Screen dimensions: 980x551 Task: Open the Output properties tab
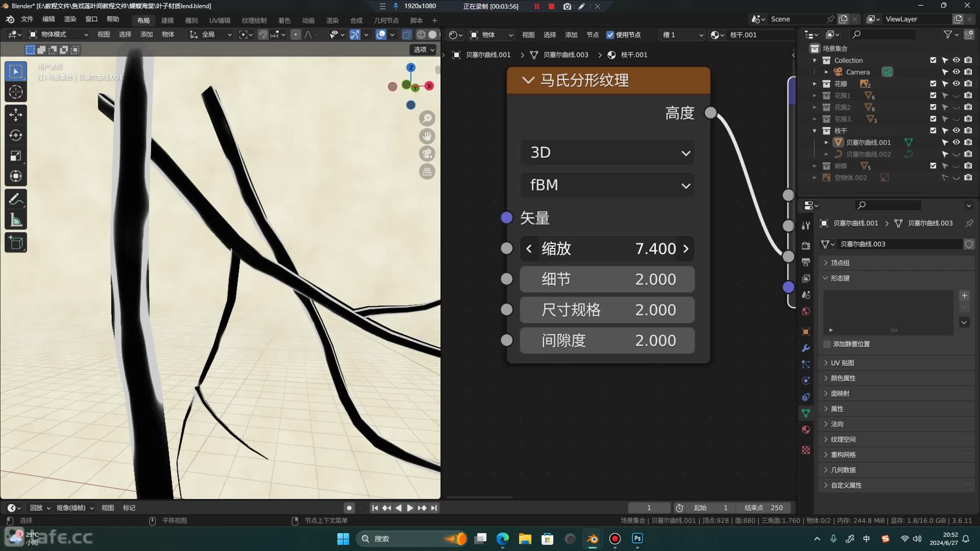coord(806,262)
